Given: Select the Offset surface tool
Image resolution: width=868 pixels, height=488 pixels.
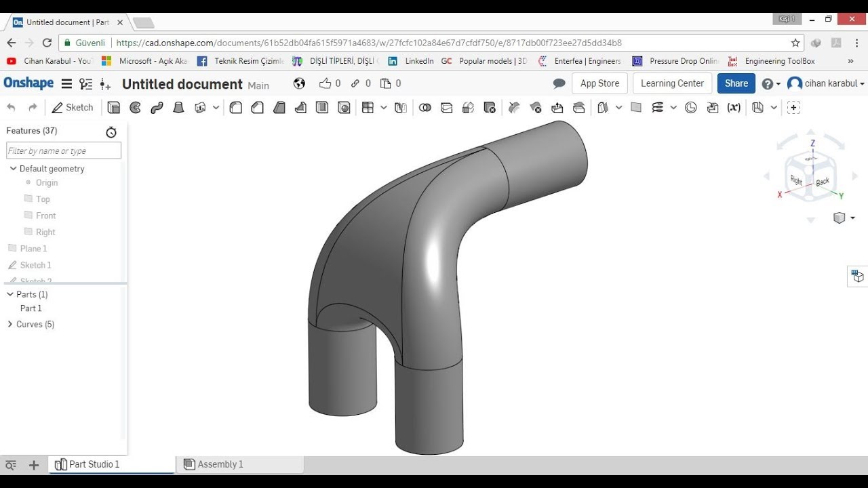Looking at the screenshot, I should tap(603, 107).
